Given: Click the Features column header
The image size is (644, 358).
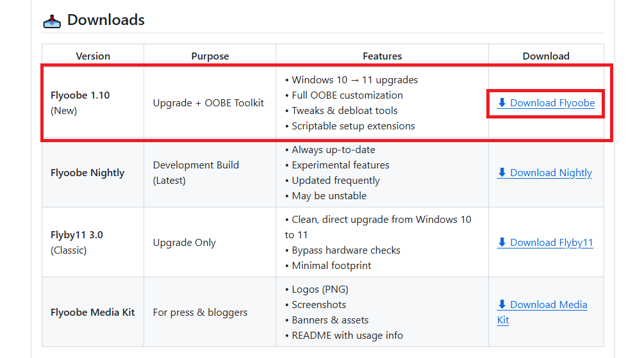Looking at the screenshot, I should tap(383, 56).
